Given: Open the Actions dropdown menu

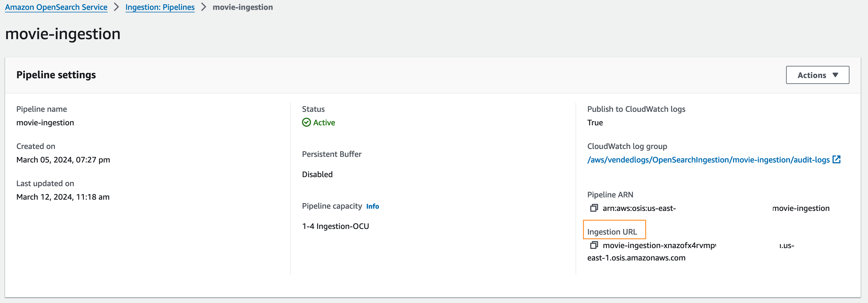Looking at the screenshot, I should 817,75.
